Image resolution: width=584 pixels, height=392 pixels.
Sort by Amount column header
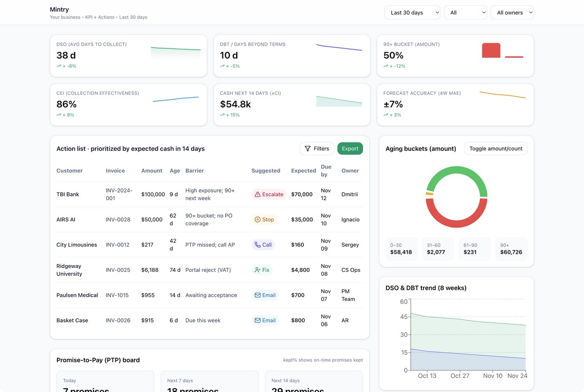tap(152, 171)
